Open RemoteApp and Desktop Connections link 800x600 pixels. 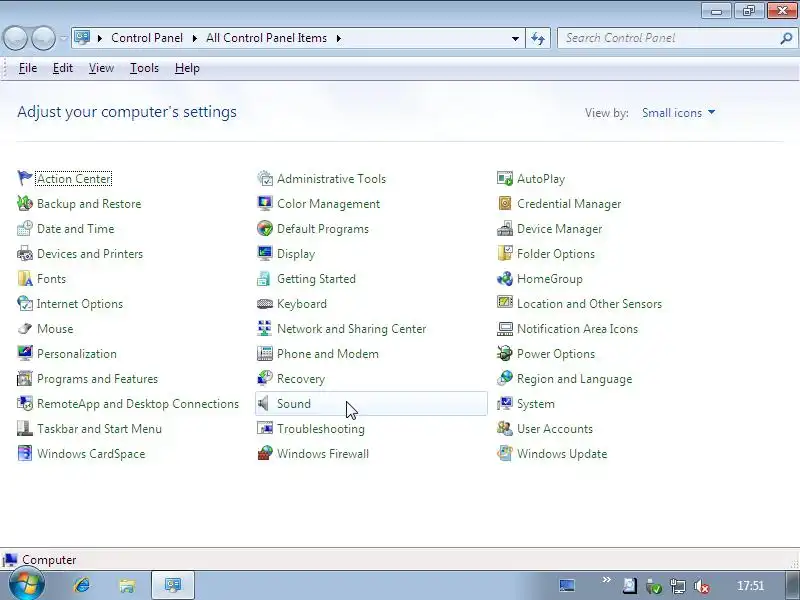138,404
